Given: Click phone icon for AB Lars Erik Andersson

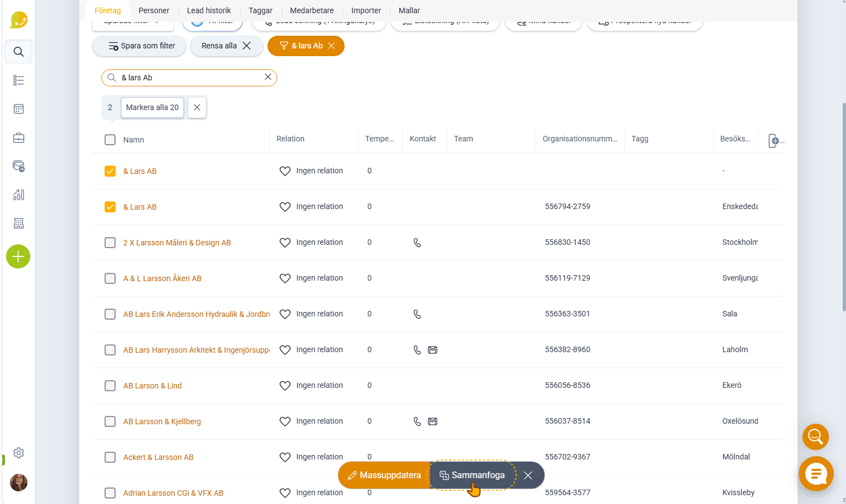Looking at the screenshot, I should coord(417,314).
